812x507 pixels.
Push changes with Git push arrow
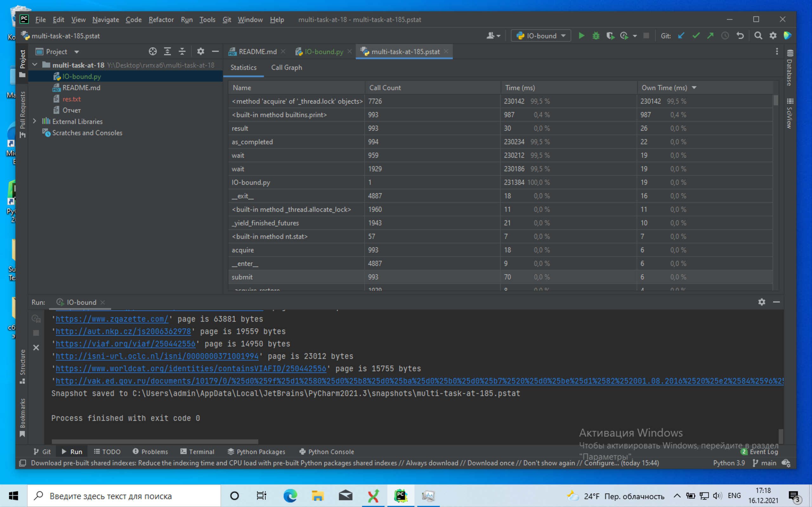[x=710, y=35]
